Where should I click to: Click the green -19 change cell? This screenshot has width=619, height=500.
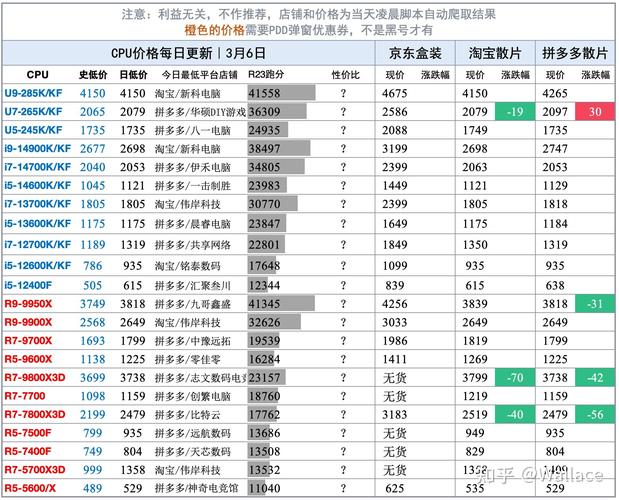point(515,112)
